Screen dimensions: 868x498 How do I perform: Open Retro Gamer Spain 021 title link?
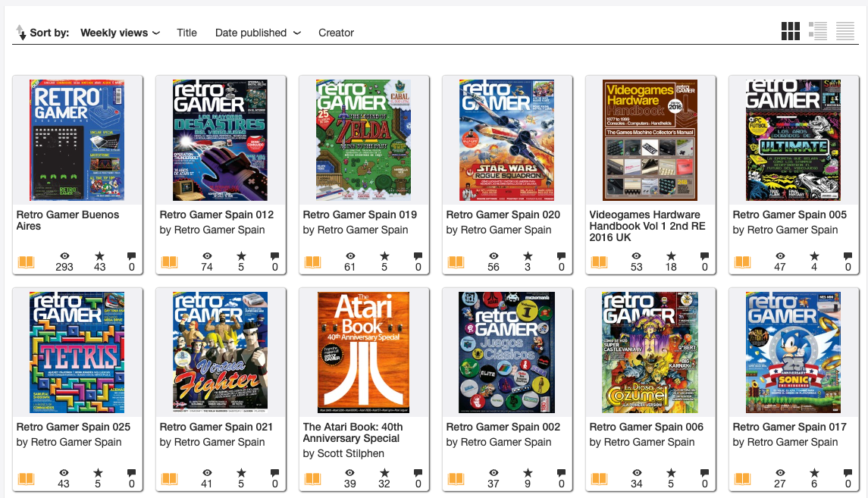[x=217, y=428]
